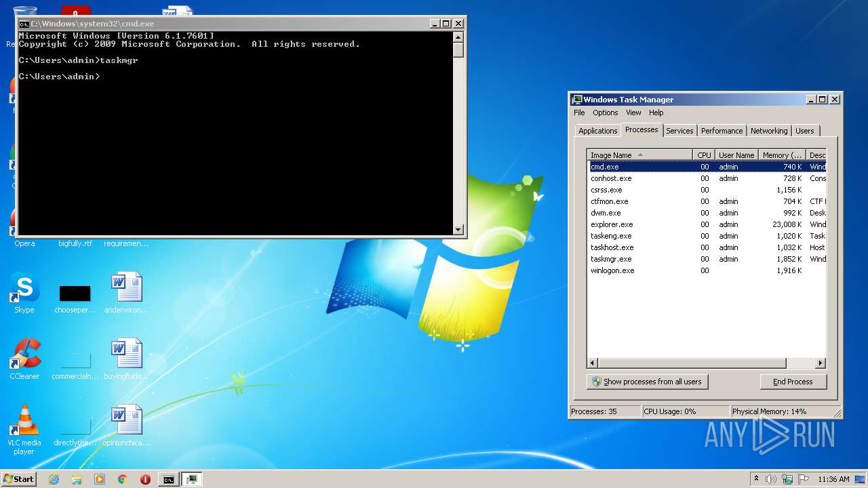The height and width of the screenshot is (488, 868).
Task: Sort processes by Memory column
Action: (x=782, y=155)
